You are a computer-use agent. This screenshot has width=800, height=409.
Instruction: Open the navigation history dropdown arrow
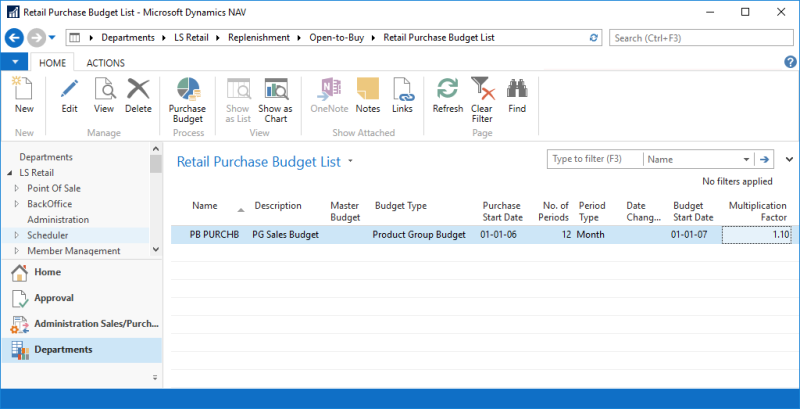pyautogui.click(x=52, y=38)
